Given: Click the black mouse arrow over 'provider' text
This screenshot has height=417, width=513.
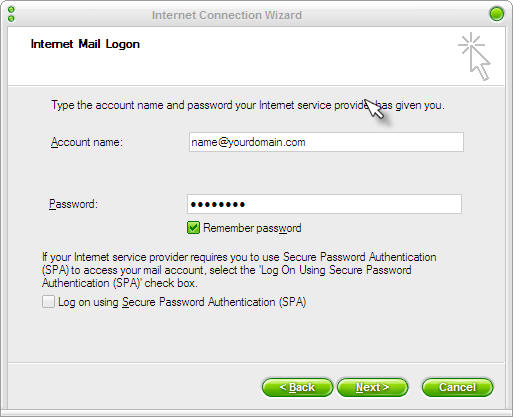Looking at the screenshot, I should [x=375, y=109].
